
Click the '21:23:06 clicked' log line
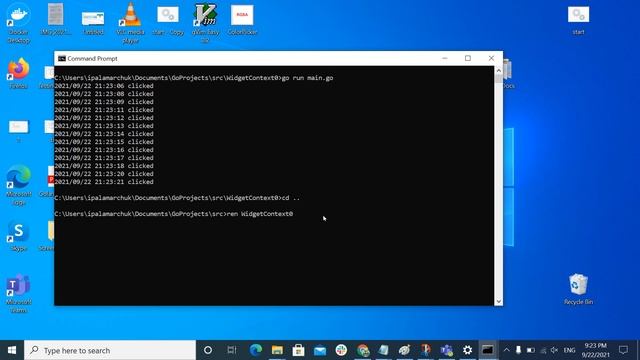[104, 86]
